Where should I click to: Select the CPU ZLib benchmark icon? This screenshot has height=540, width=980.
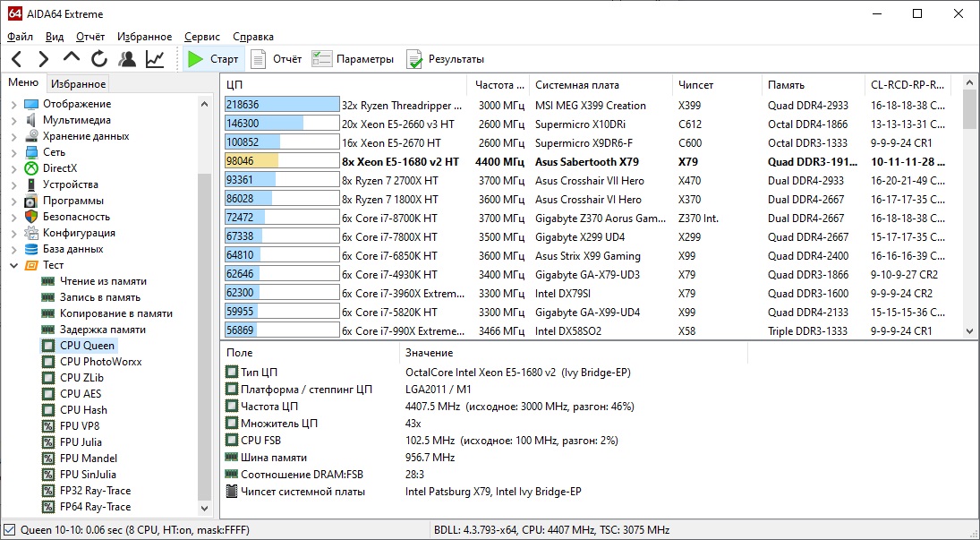(47, 378)
